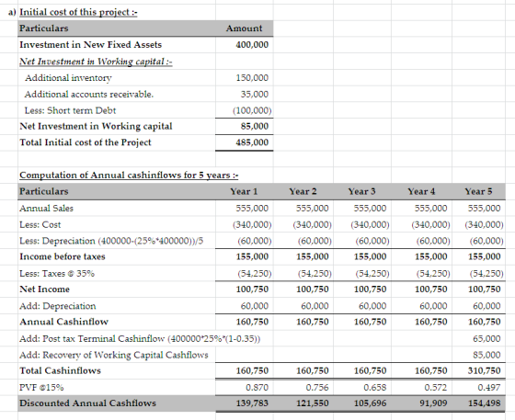515x420 pixels.
Task: Select the "Total Cashinflows" row label
Action: pos(60,370)
